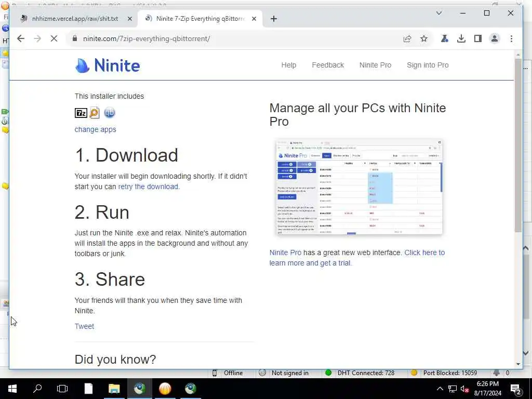Click the qBittorrent app icon
Viewport: 532px width, 399px height.
[x=110, y=113]
